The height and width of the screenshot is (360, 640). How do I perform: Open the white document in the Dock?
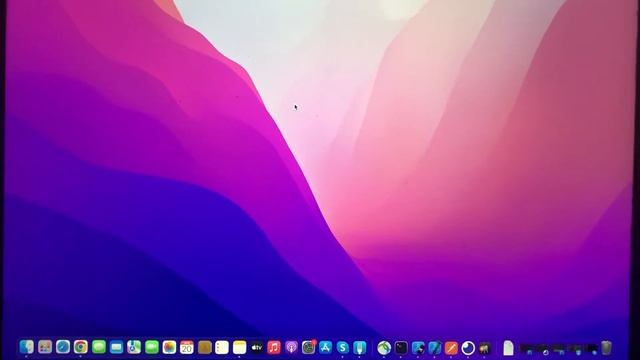[508, 348]
